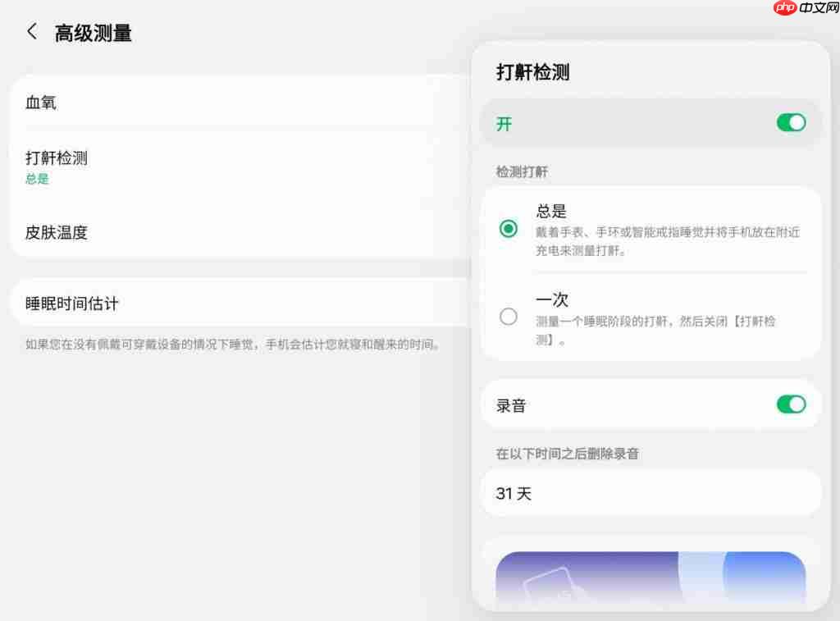Disable the 录音 toggle
The image size is (840, 621).
pos(791,404)
